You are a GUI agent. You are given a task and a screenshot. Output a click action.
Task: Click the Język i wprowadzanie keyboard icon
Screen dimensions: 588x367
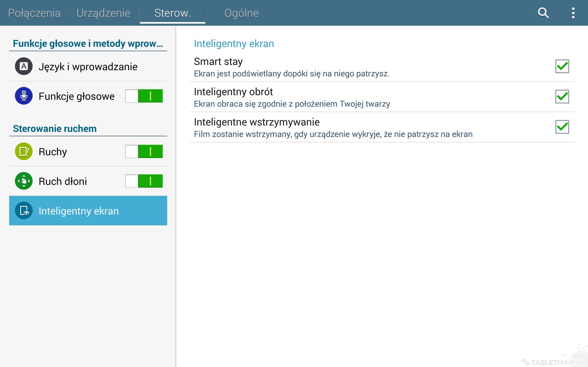[24, 66]
